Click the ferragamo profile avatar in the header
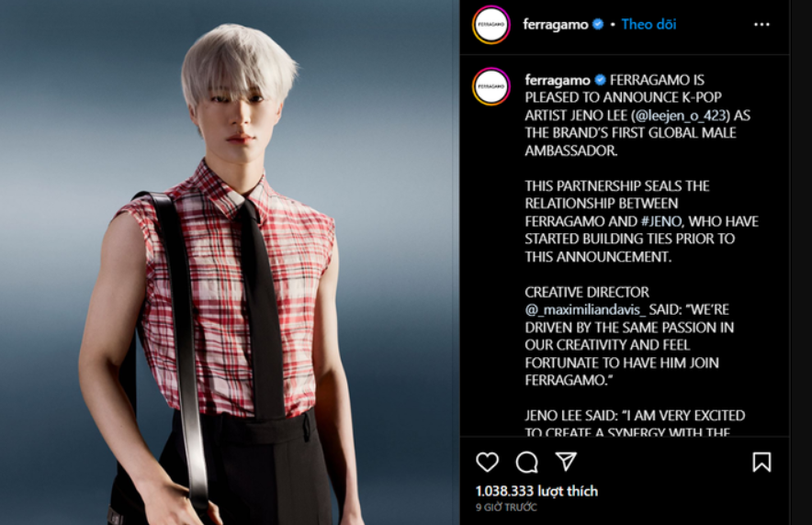The width and height of the screenshot is (812, 525). pos(491,24)
